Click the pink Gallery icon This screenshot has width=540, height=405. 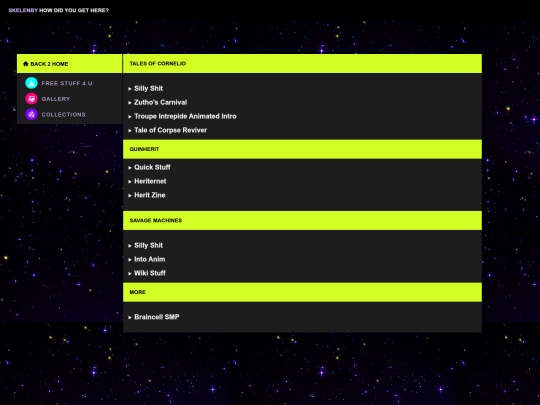pos(31,99)
